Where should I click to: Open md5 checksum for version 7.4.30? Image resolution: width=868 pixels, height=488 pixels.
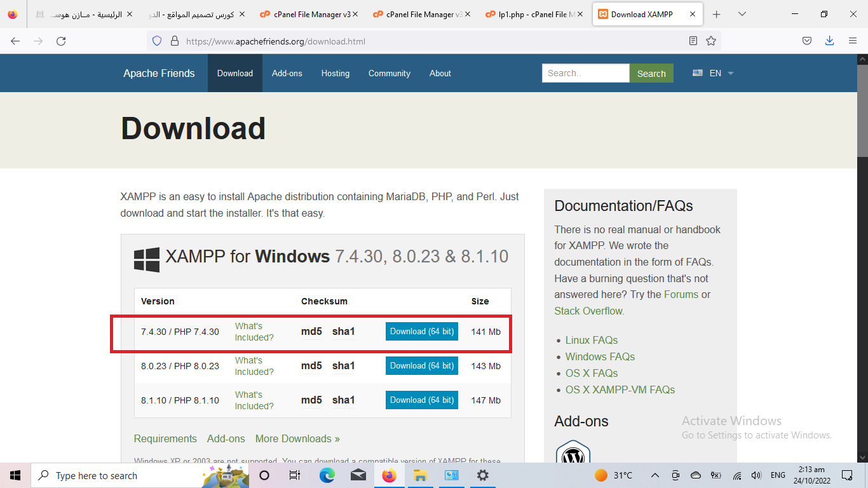311,332
